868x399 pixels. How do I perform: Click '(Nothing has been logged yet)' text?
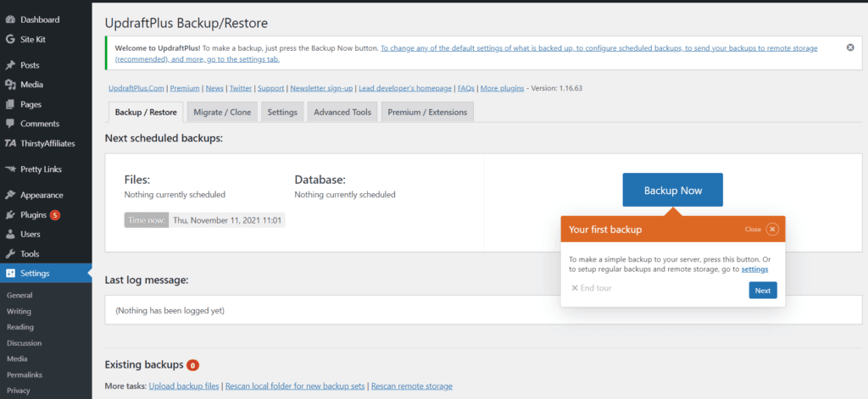tap(170, 310)
